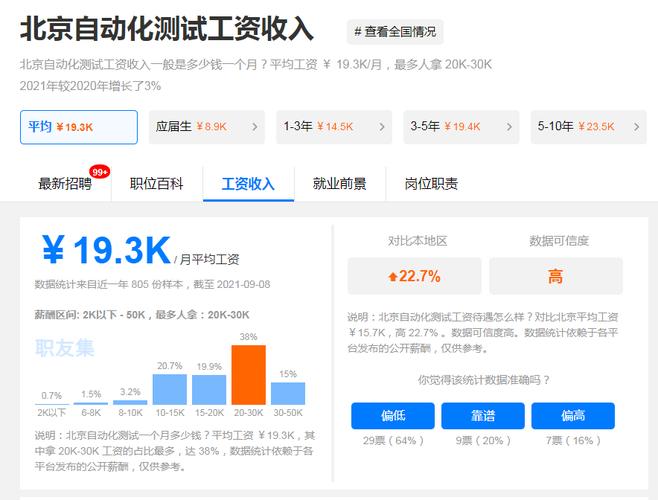Click the 2K以下 axis label

coord(52,413)
